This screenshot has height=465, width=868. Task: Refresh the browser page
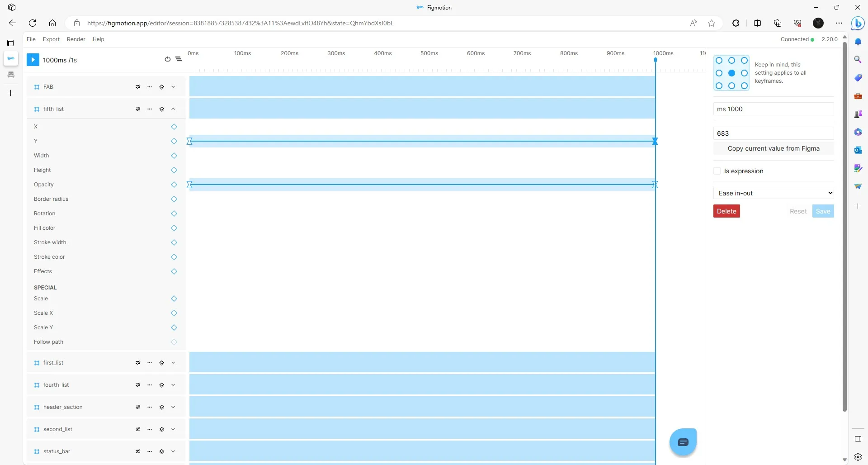(33, 23)
